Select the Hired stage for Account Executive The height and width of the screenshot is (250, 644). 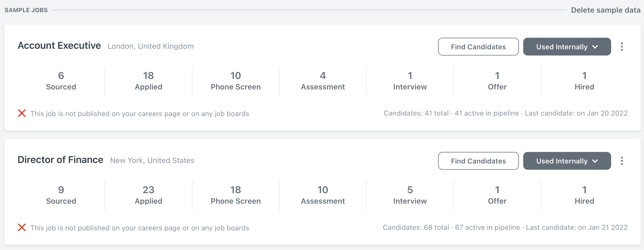(x=584, y=81)
